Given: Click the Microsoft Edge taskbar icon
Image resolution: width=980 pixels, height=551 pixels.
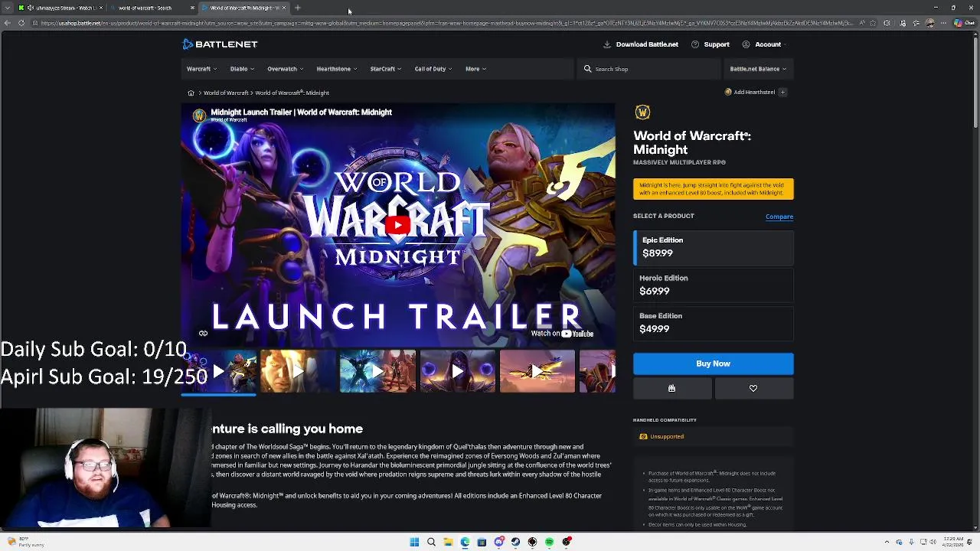Looking at the screenshot, I should coord(465,542).
